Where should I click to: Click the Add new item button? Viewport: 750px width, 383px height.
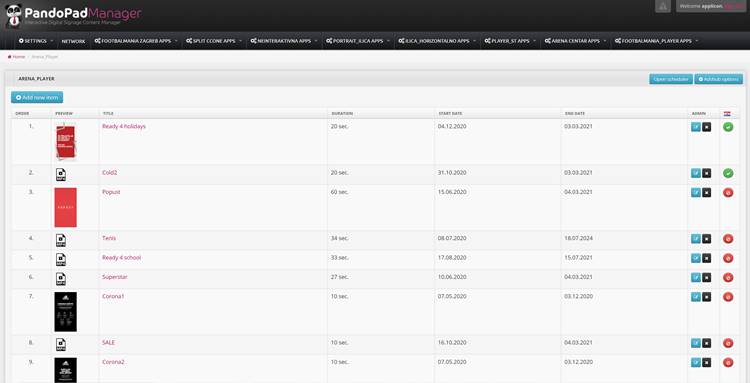coord(37,98)
